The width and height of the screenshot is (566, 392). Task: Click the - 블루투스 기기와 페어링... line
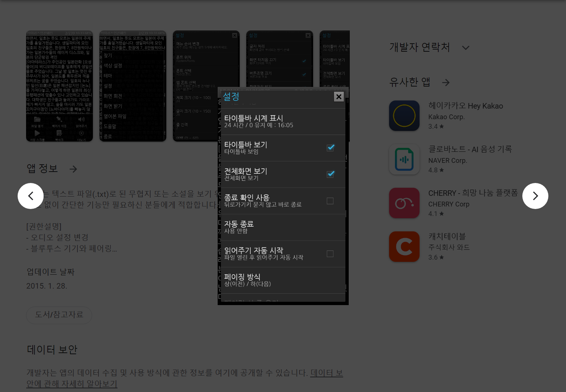pos(72,248)
